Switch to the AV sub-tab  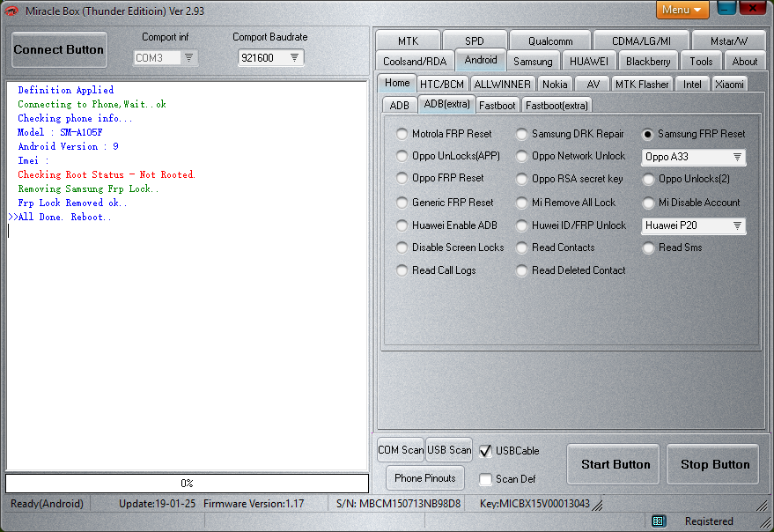tap(593, 85)
